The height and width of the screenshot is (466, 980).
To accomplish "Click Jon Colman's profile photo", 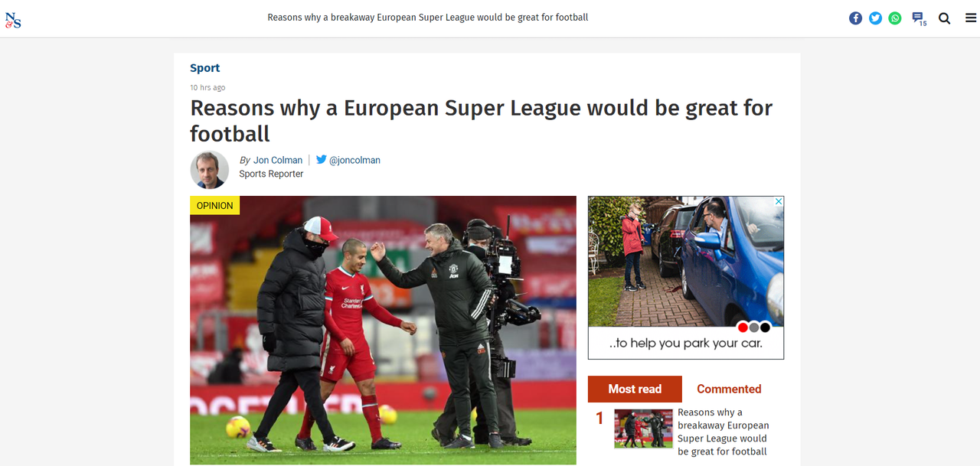I will pyautogui.click(x=210, y=170).
